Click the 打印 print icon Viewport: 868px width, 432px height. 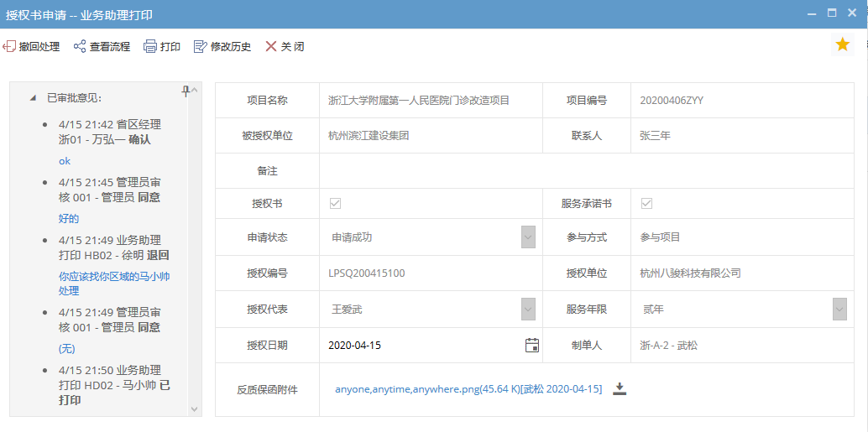coord(150,47)
